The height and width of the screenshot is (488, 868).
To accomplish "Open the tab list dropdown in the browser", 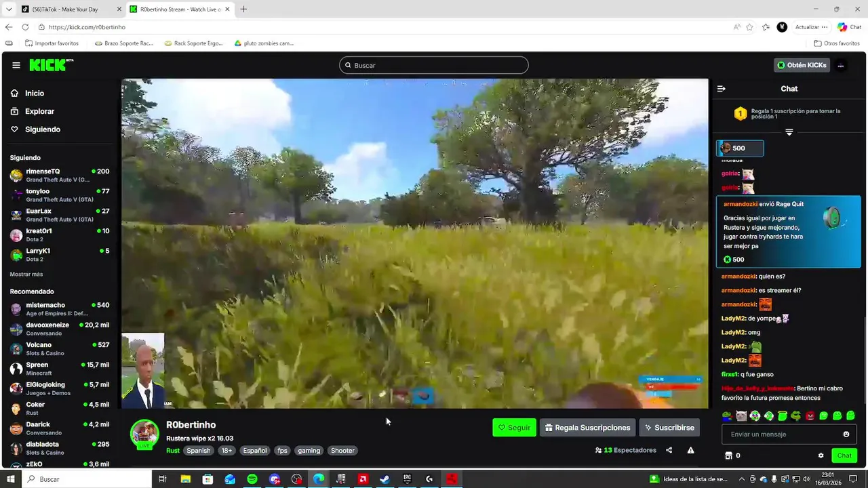I will 8,9.
